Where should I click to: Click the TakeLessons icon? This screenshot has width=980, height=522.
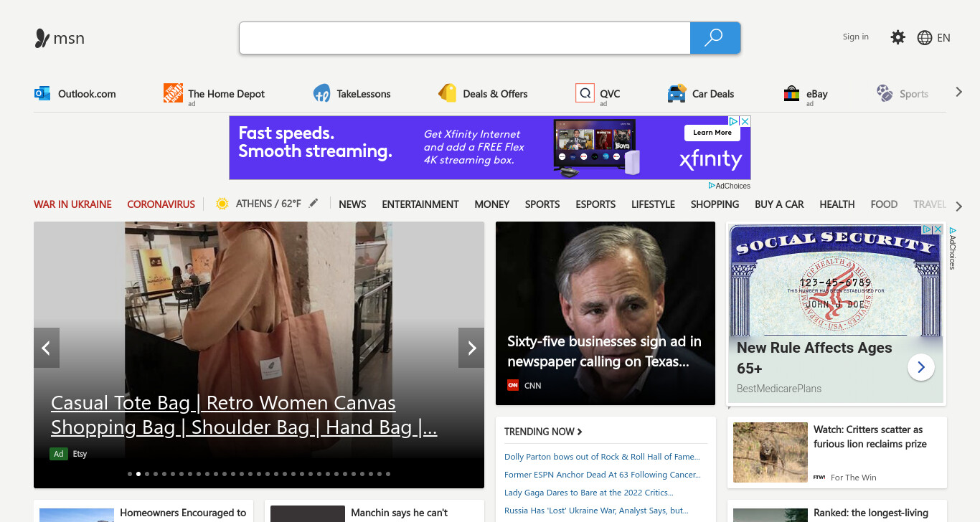coord(321,93)
